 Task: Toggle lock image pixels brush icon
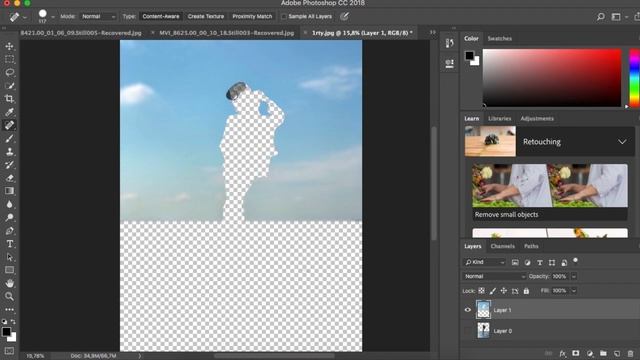(493, 291)
